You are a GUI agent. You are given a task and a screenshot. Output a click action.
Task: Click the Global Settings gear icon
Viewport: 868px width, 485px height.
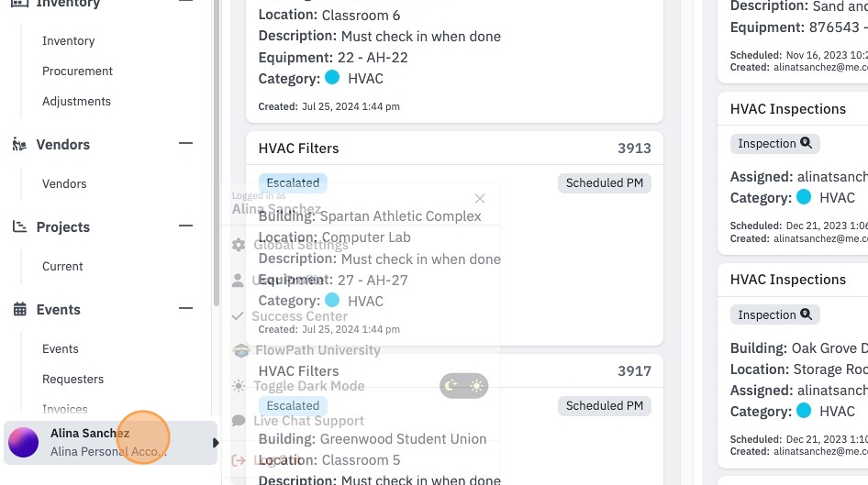(x=239, y=245)
